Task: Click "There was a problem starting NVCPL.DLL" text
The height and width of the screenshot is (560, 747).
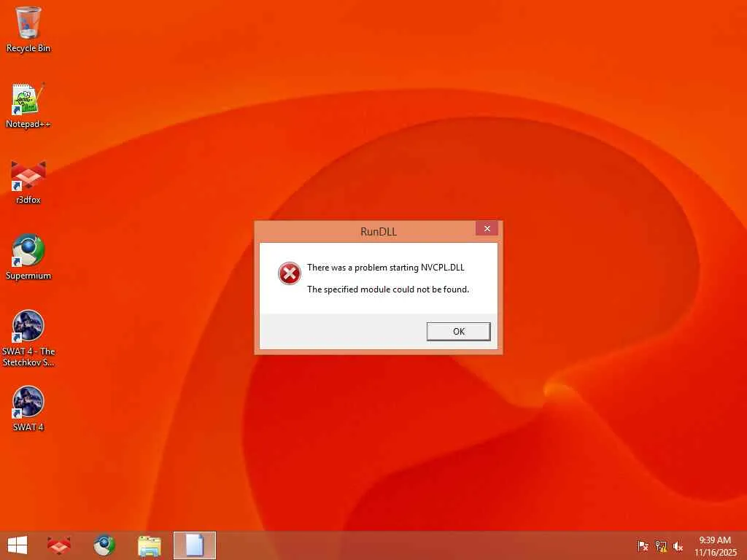Action: pyautogui.click(x=385, y=268)
